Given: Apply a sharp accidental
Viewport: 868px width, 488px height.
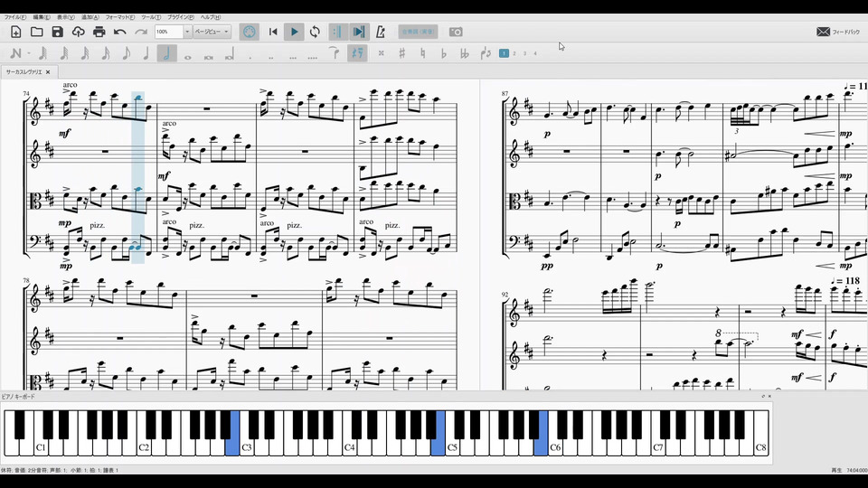Looking at the screenshot, I should pyautogui.click(x=401, y=53).
